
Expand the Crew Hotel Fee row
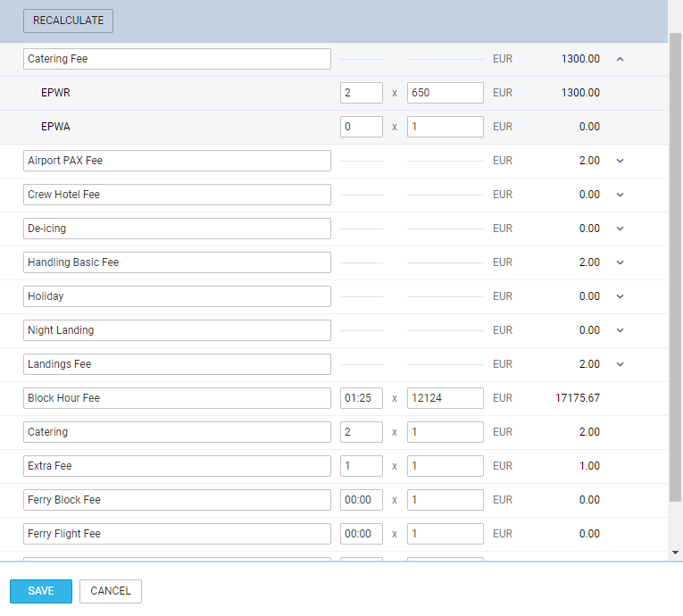tap(621, 195)
